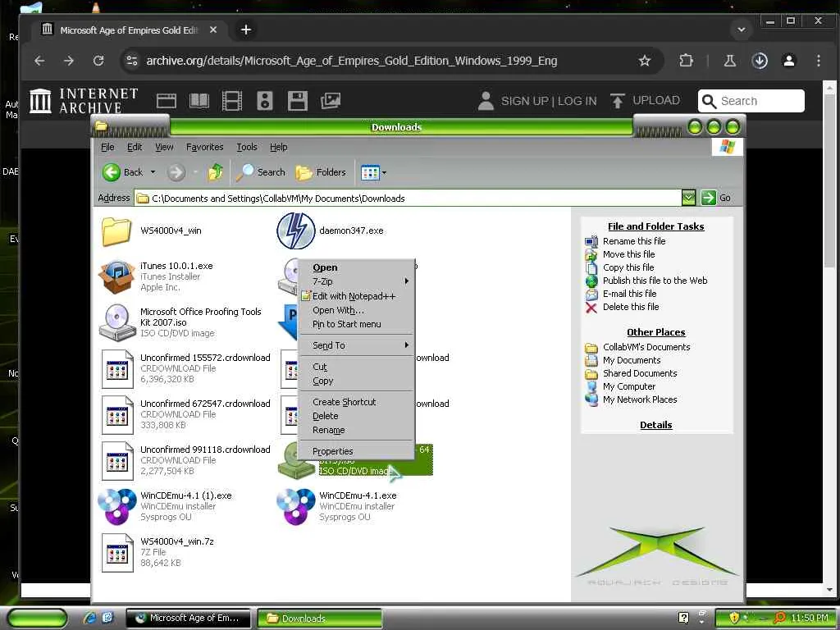Choose Pin to Start menu
Viewport: 840px width, 630px height.
pyautogui.click(x=357, y=324)
